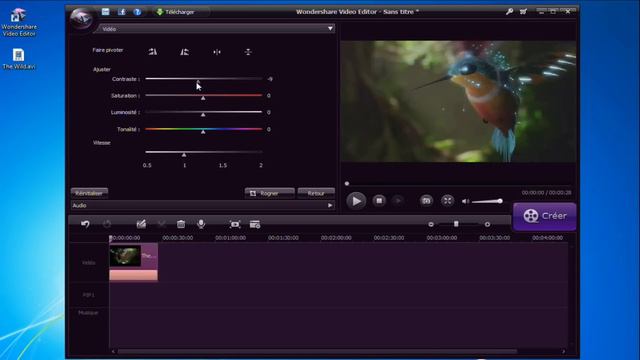Click the scissors split icon

[162, 224]
